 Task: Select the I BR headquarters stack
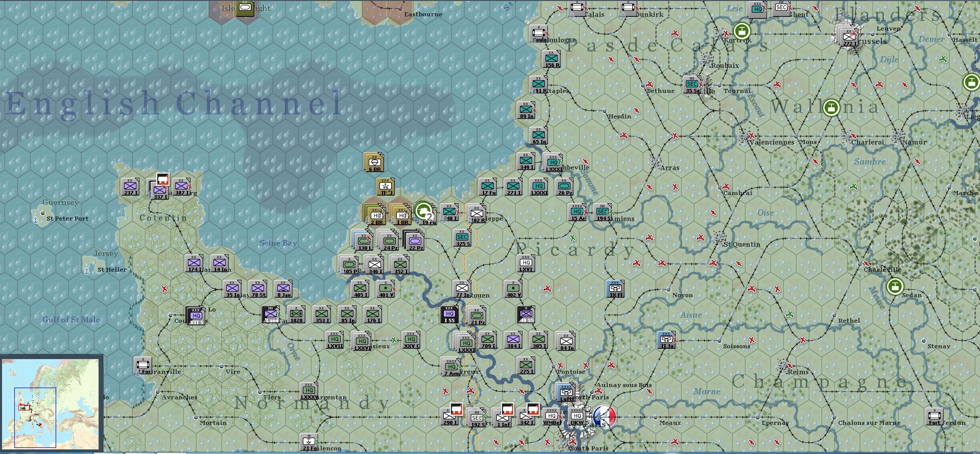[401, 214]
